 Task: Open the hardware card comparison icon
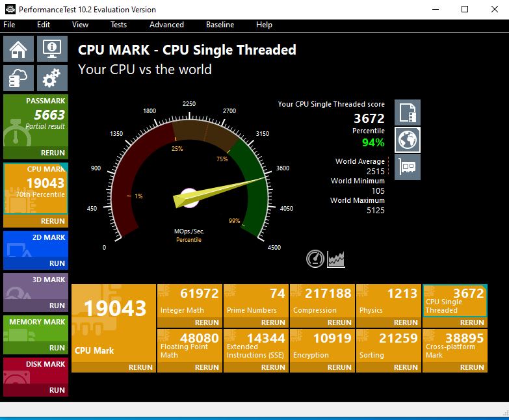408,167
